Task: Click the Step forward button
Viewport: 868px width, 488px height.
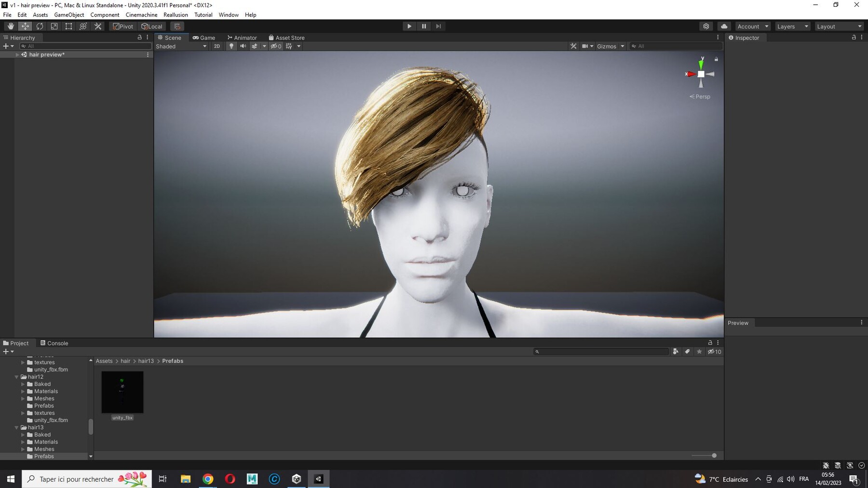Action: tap(438, 26)
